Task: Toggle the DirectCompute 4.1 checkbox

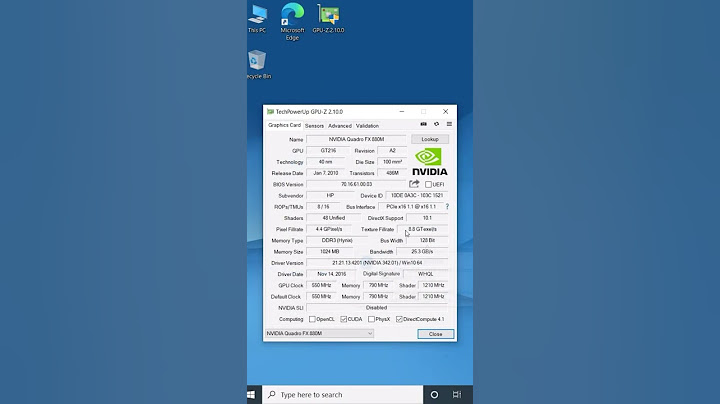Action: [x=399, y=319]
